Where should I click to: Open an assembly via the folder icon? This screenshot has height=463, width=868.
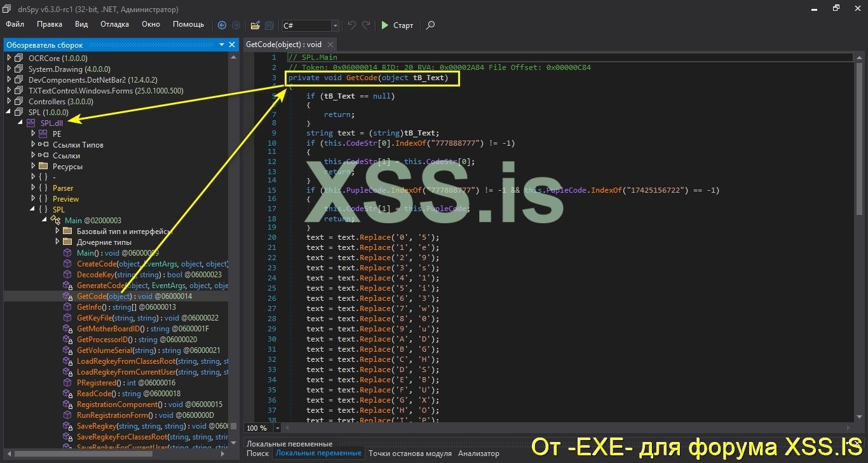(x=254, y=25)
